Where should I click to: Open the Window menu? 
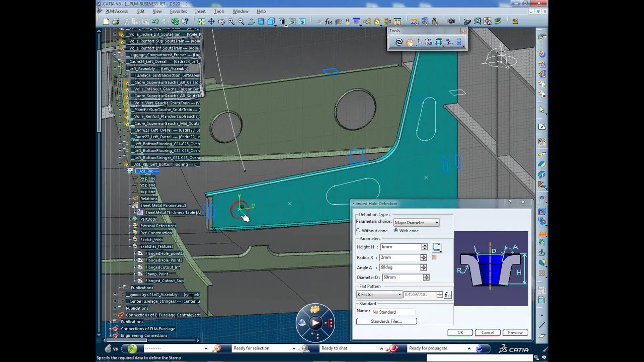pyautogui.click(x=240, y=11)
